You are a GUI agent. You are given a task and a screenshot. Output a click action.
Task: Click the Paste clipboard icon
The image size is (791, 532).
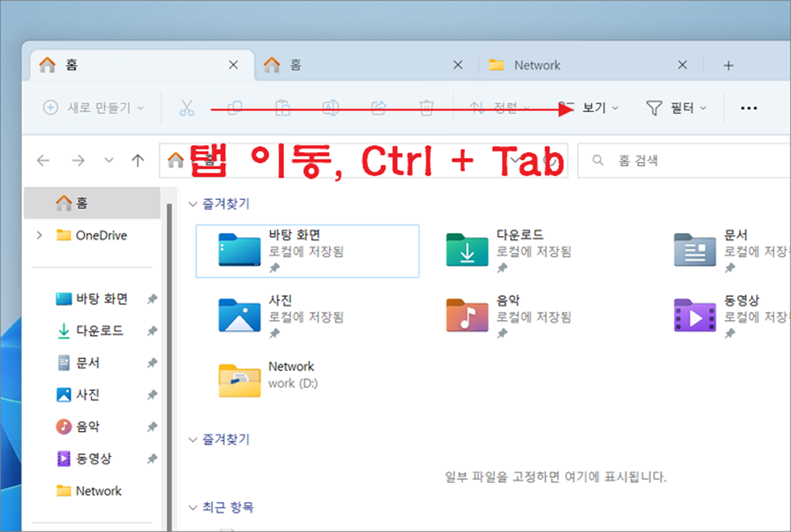pos(283,108)
